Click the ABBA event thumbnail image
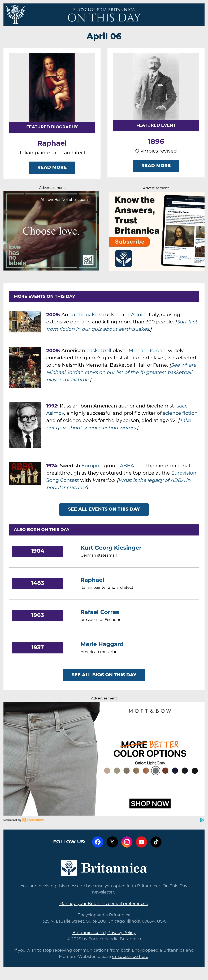The height and width of the screenshot is (980, 208). pos(25,473)
